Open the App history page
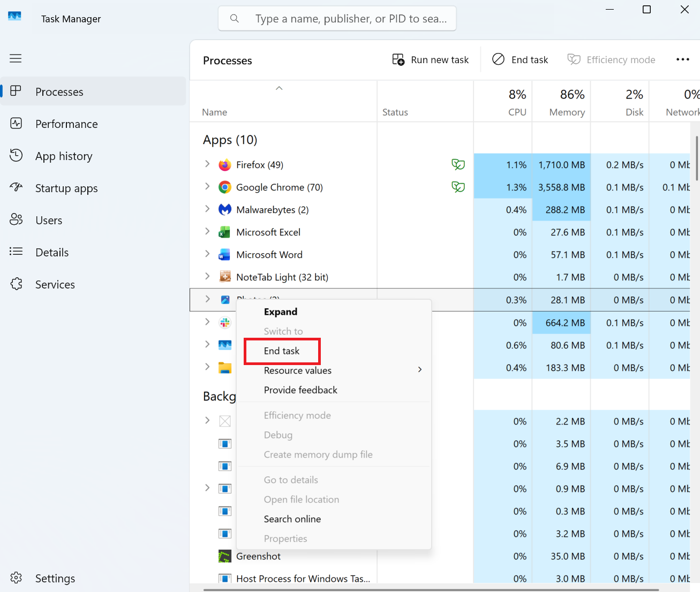This screenshot has width=700, height=592. 93,156
